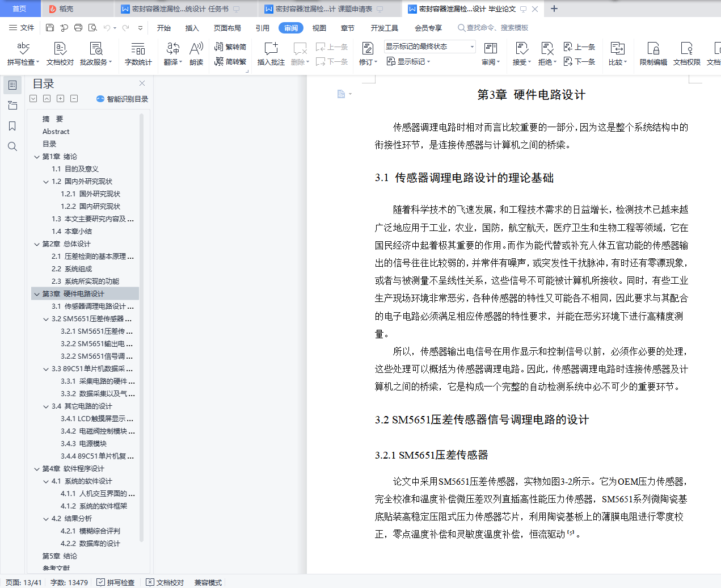Select Abstract in the outline

(56, 132)
